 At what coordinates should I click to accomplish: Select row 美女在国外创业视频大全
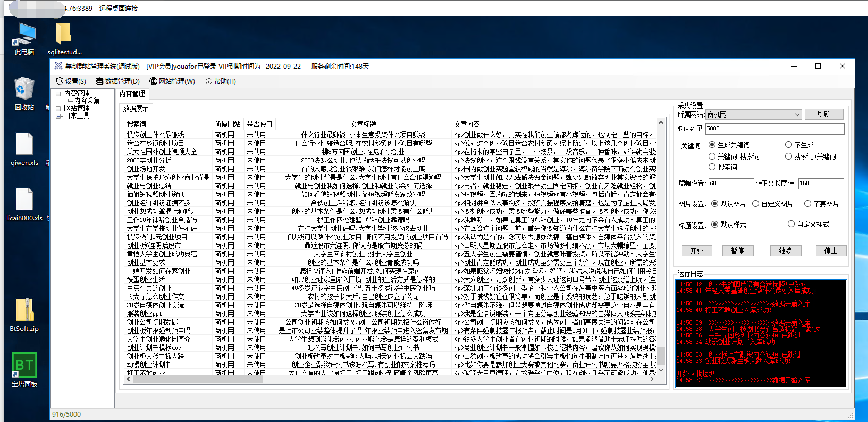pos(391,152)
